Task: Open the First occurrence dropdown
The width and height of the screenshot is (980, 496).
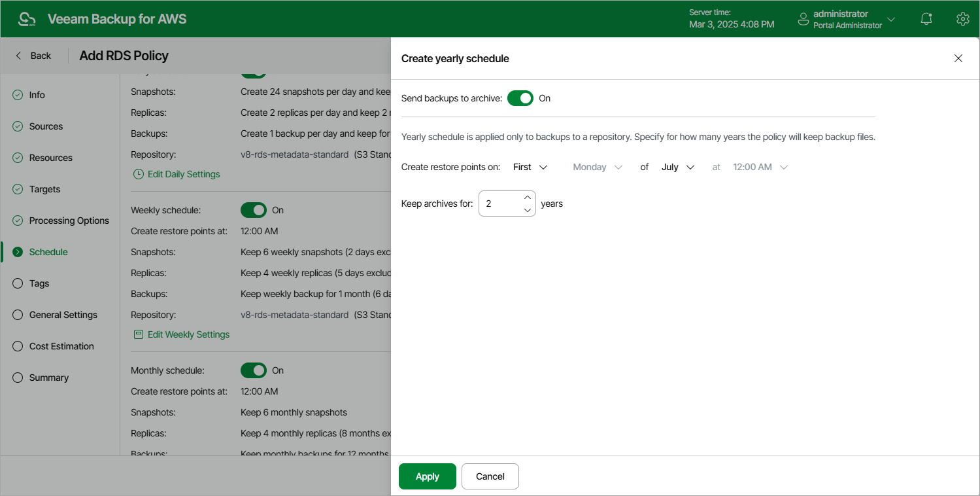Action: (x=530, y=167)
